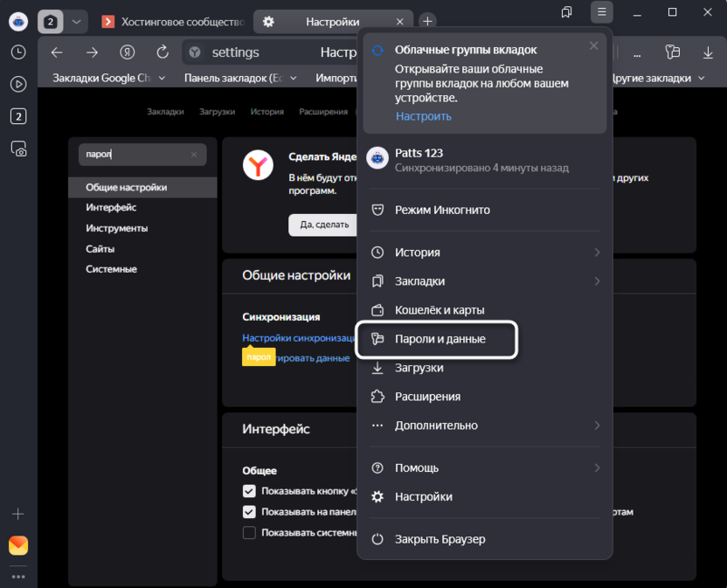Toggle the first Показывать кнопку checkbox
727x588 pixels.
249,491
